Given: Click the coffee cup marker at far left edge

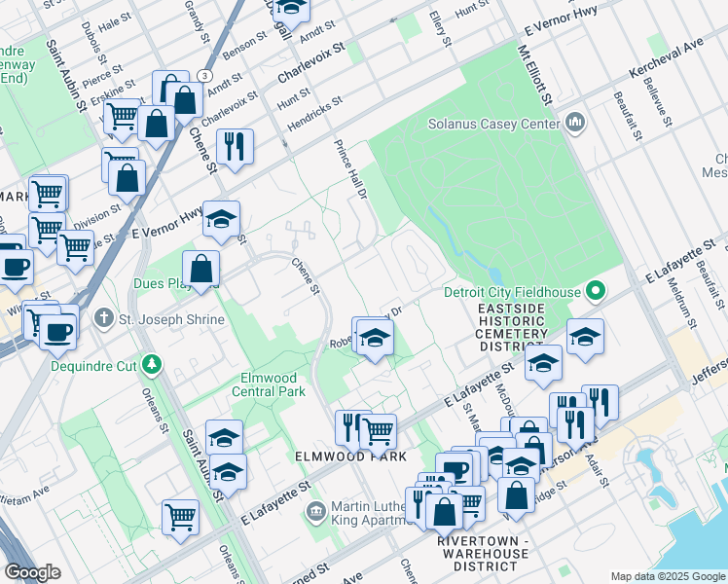Looking at the screenshot, I should click(x=13, y=264).
